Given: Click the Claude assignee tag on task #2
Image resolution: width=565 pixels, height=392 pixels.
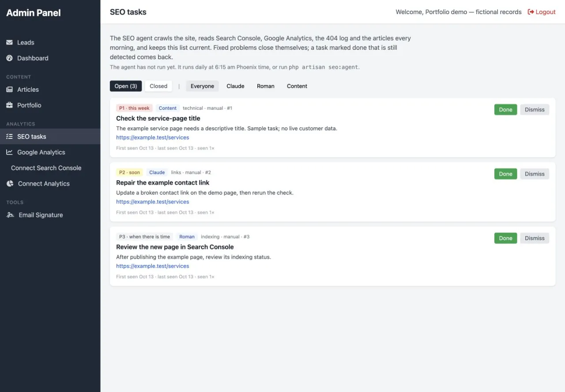Looking at the screenshot, I should click(x=157, y=172).
